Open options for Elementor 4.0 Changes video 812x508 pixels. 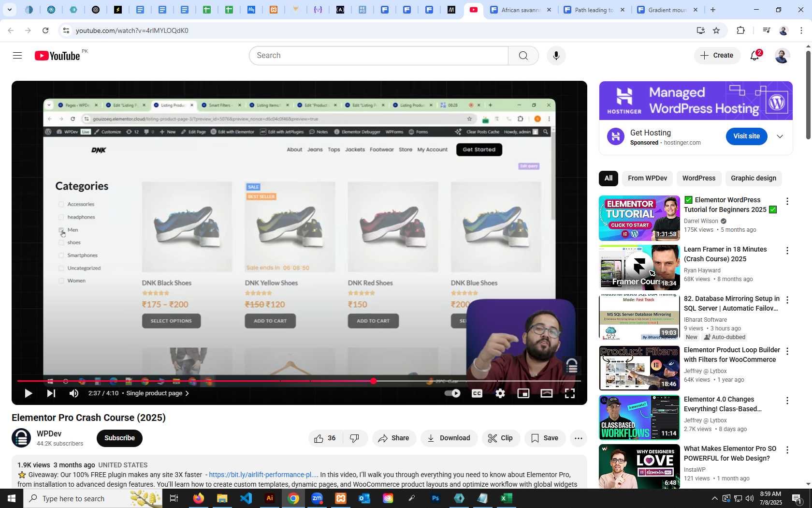[x=787, y=401]
